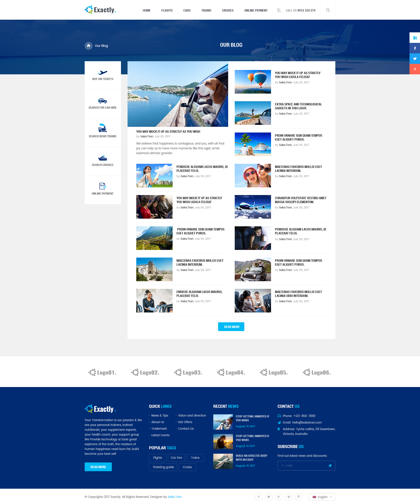Viewport: 420px width, 504px height.
Task: Click the Buy Air Tickets airplane icon
Action: (103, 72)
